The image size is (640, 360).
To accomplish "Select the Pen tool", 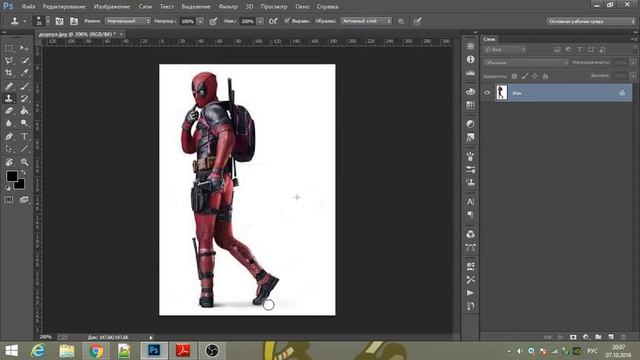I will click(x=9, y=136).
